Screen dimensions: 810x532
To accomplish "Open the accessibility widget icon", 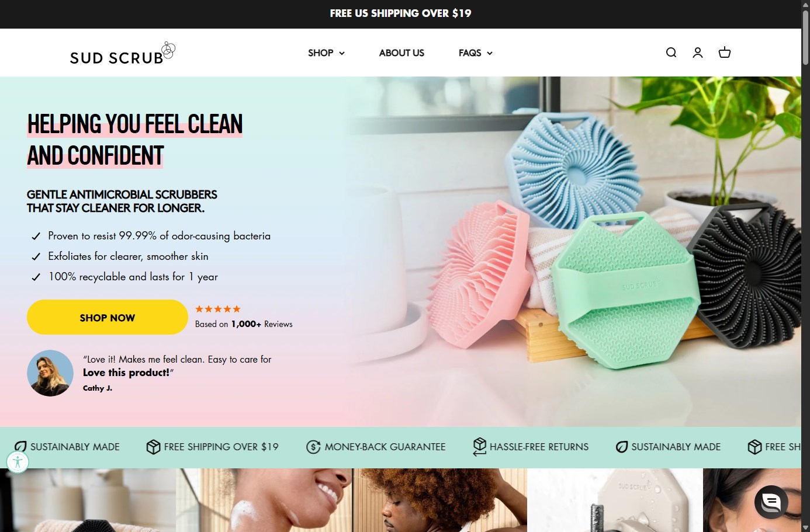I will (x=18, y=462).
